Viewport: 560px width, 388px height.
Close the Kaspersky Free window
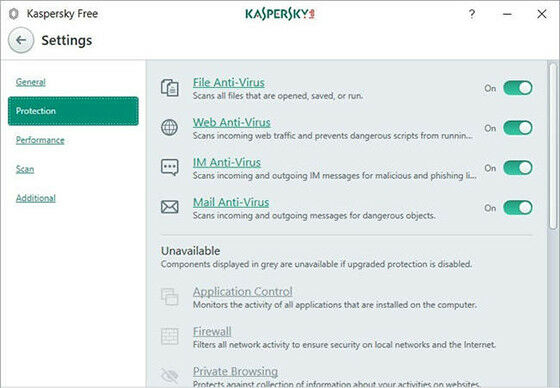541,14
